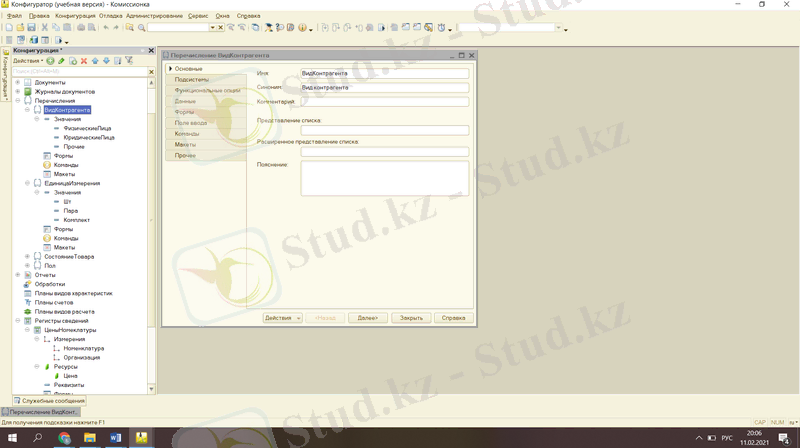This screenshot has width=800, height=448.
Task: Open Google Chrome from the taskbar
Action: 64,437
